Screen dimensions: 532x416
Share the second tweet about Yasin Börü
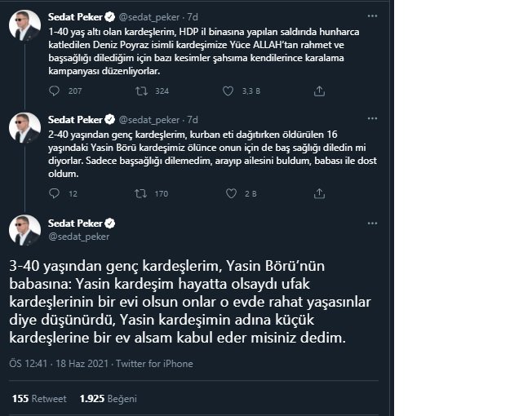point(319,193)
